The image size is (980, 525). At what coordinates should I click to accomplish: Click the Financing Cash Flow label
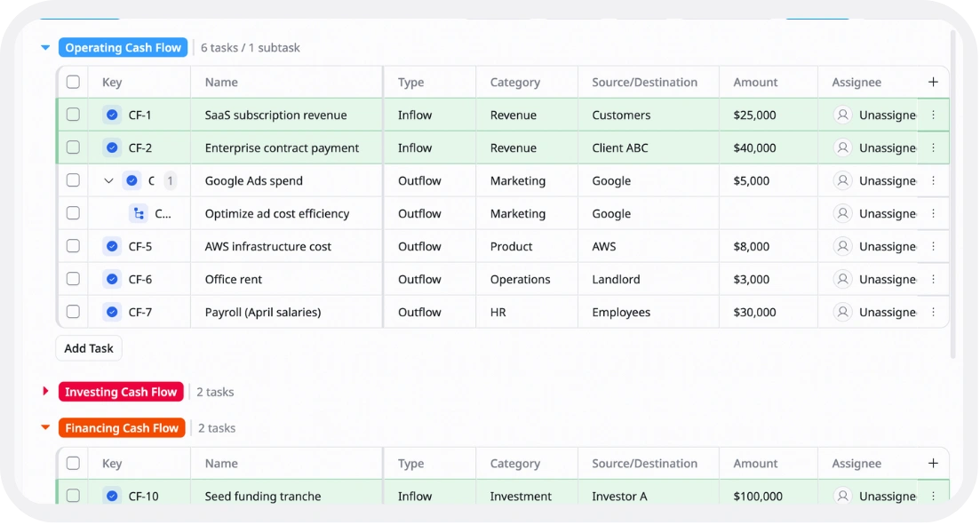pos(122,428)
